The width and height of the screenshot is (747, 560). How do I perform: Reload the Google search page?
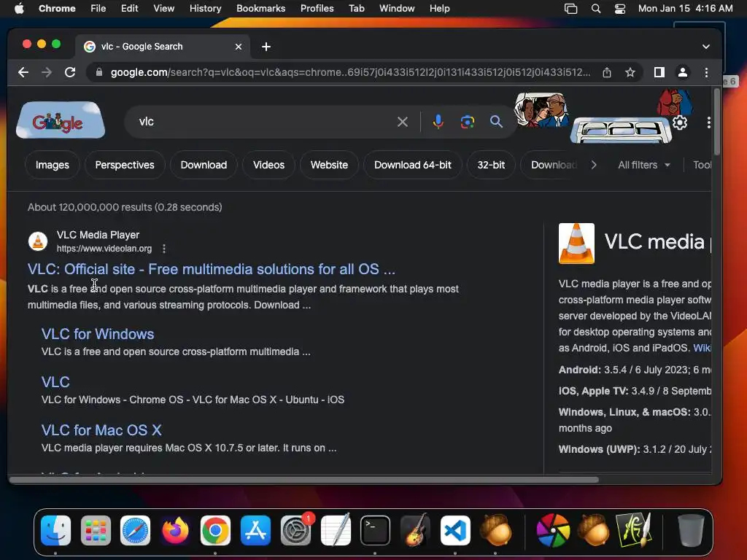[70, 72]
